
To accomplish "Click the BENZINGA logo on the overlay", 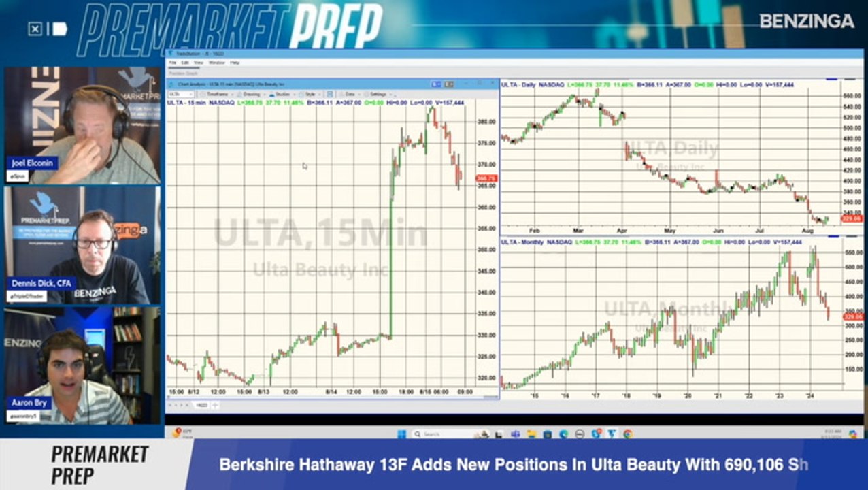I will coord(807,21).
